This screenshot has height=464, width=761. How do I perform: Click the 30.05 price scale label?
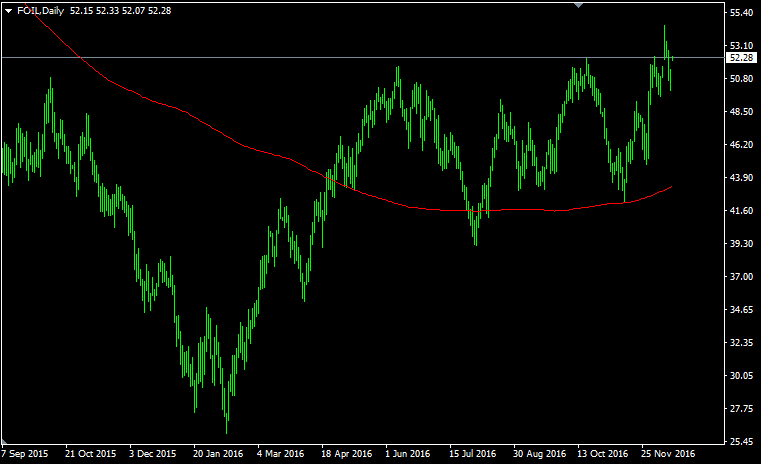pyautogui.click(x=741, y=376)
